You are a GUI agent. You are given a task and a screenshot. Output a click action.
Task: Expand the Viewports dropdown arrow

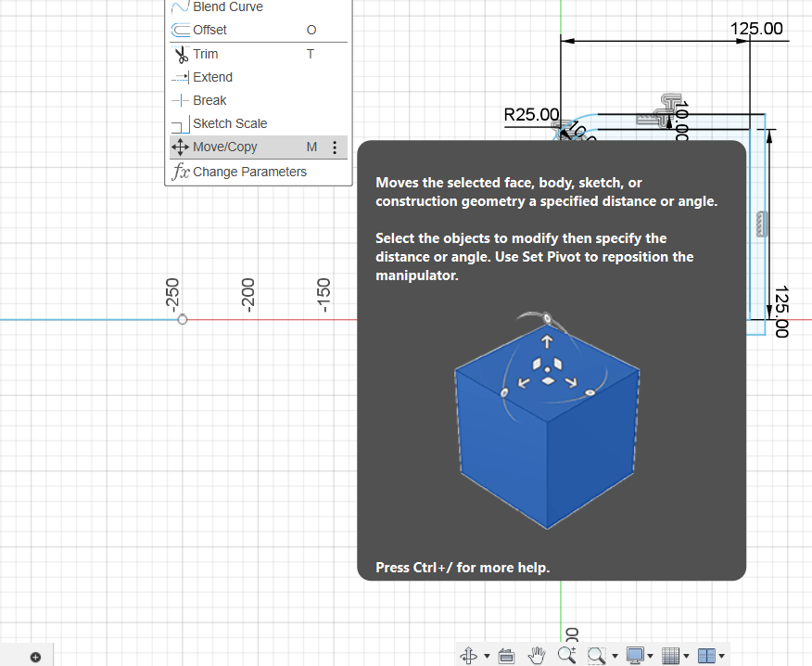click(721, 656)
